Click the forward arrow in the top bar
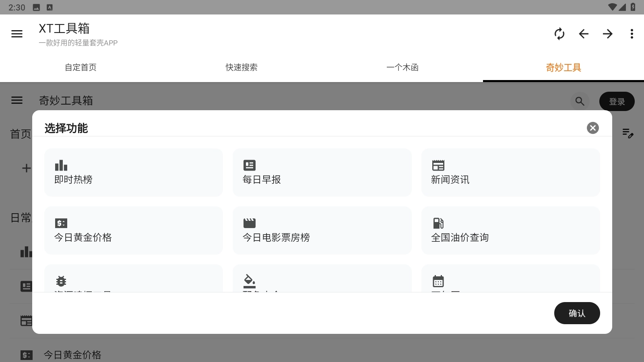 point(608,34)
